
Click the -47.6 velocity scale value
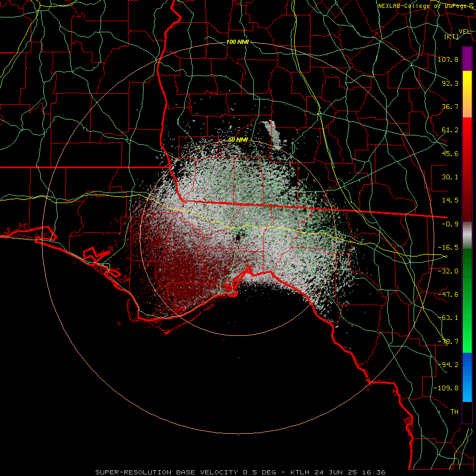point(448,295)
